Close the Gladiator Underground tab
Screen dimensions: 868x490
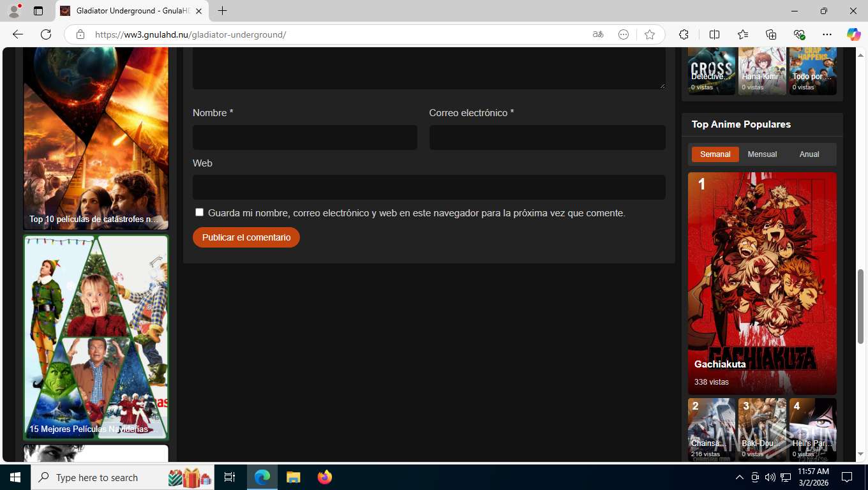[198, 11]
